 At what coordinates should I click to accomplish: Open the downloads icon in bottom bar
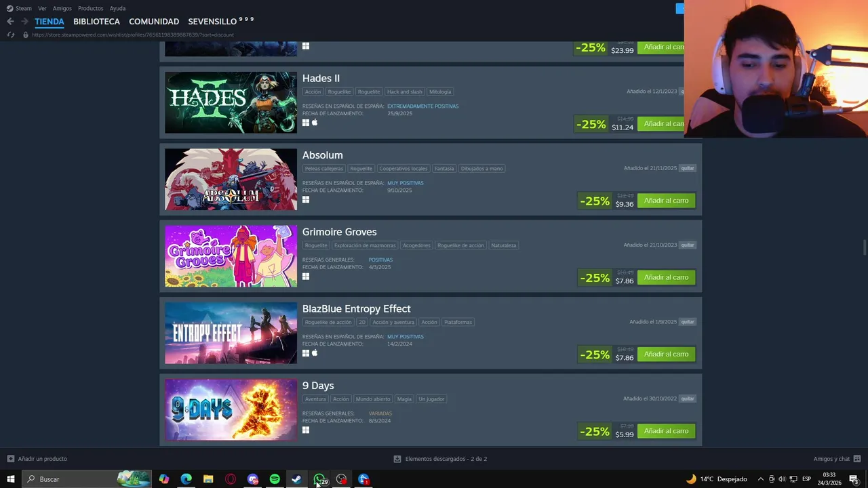tap(397, 459)
